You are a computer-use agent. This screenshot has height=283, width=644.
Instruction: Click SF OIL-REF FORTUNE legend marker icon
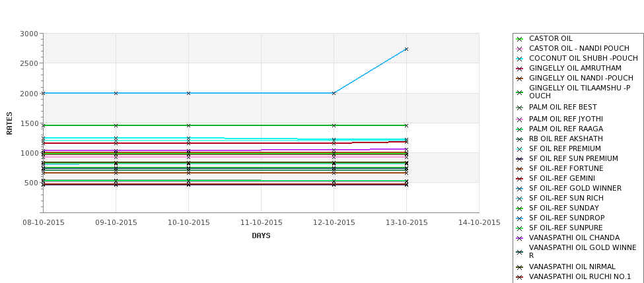tap(520, 169)
